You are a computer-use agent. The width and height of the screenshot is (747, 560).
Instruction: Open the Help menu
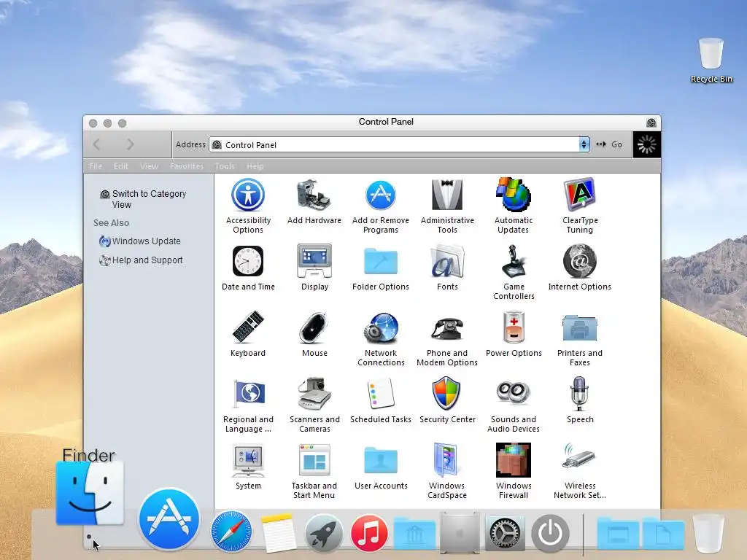point(255,166)
